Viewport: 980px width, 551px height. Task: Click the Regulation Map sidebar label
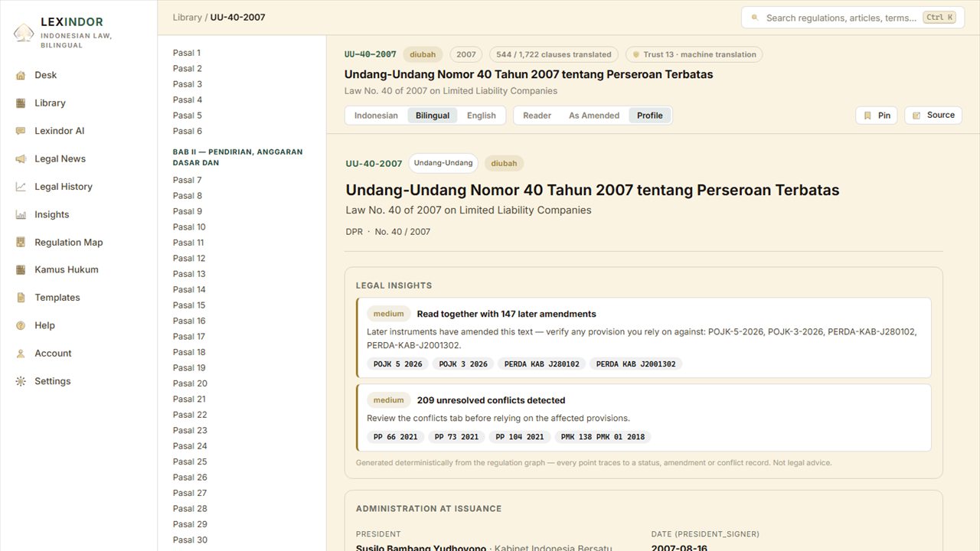point(69,242)
